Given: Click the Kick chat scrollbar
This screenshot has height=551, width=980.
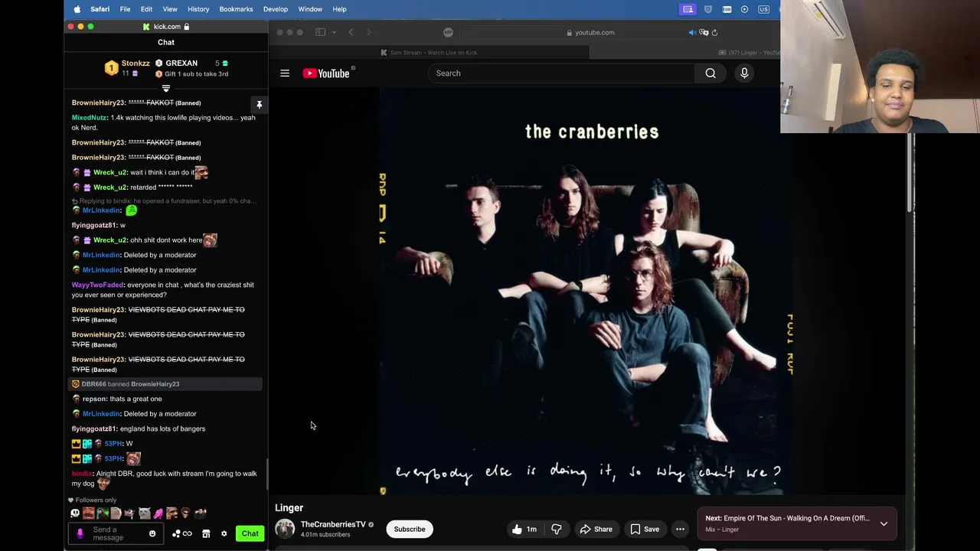Looking at the screenshot, I should coord(266,474).
